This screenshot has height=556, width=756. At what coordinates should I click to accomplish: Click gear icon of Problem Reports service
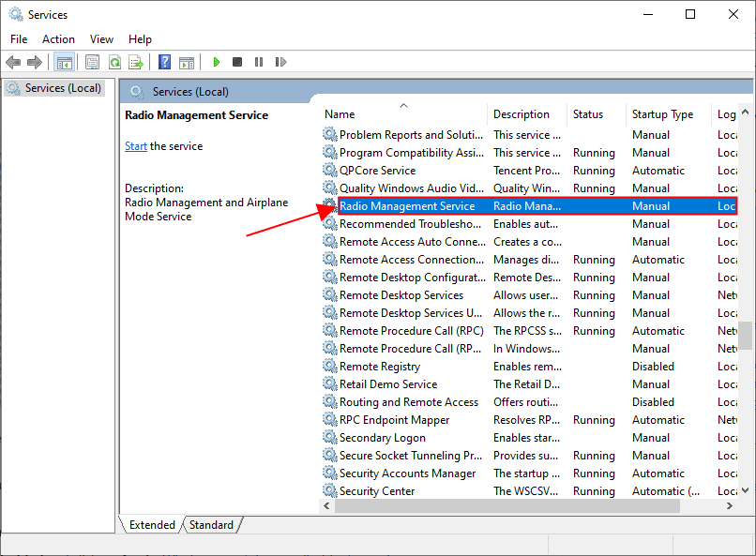click(x=330, y=134)
